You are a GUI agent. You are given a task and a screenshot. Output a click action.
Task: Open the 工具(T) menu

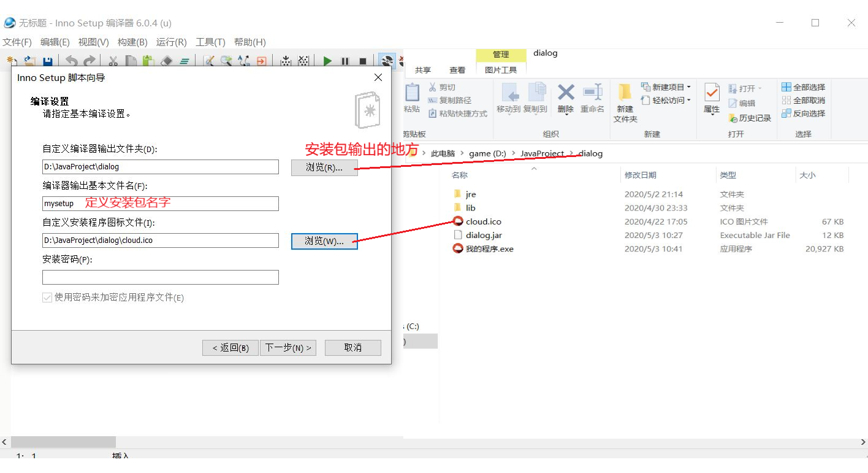(210, 42)
